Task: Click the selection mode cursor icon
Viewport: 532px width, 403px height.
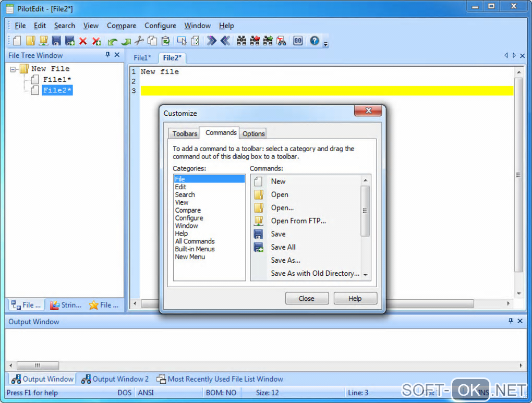Action: (x=182, y=41)
